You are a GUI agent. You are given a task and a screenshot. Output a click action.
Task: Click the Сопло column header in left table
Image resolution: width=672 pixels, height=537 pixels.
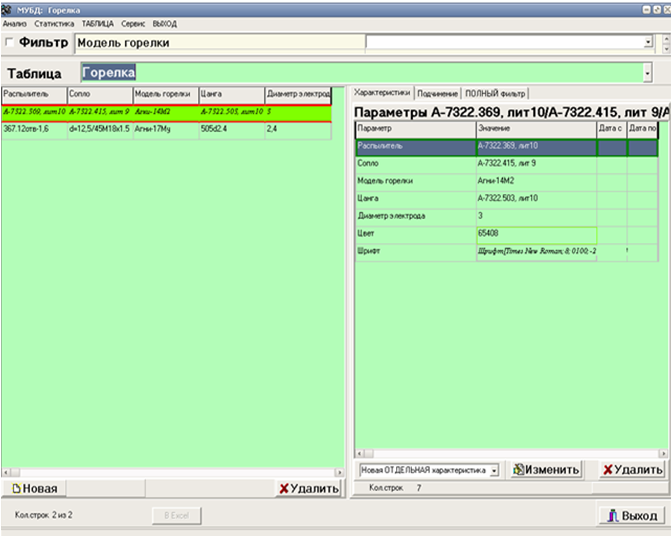click(100, 94)
